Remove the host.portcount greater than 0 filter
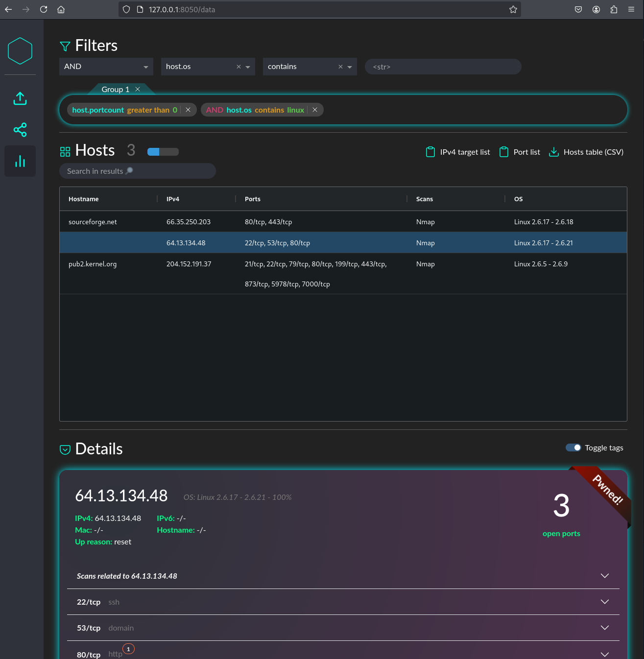This screenshot has height=659, width=644. [188, 110]
